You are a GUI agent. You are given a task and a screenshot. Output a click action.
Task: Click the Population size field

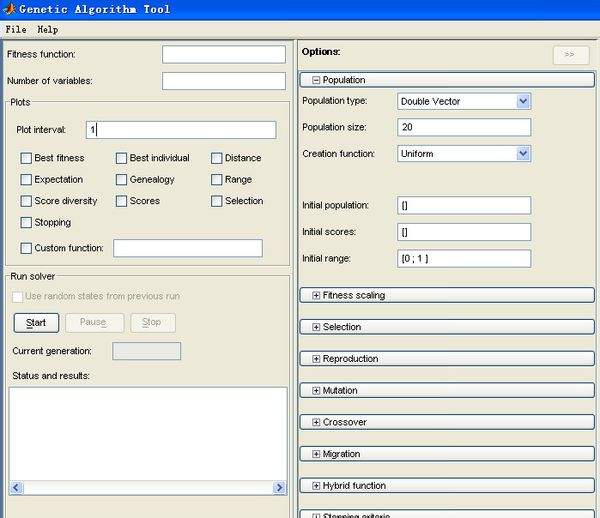coord(464,127)
